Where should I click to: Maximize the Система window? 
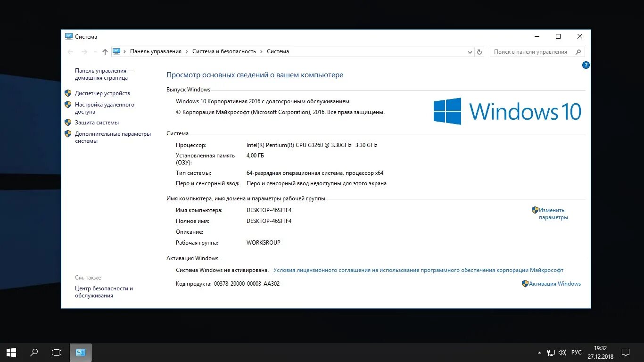coord(558,36)
